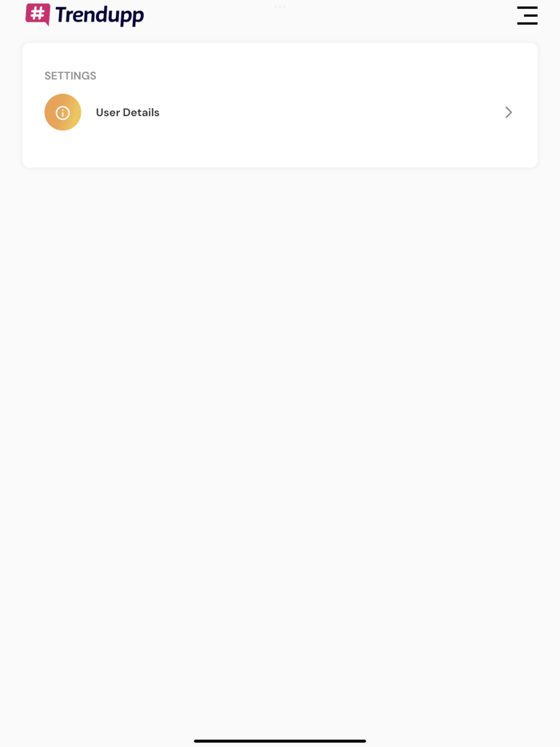This screenshot has height=747, width=560.
Task: Select the 'i' glyph beside User Details
Action: tap(63, 113)
